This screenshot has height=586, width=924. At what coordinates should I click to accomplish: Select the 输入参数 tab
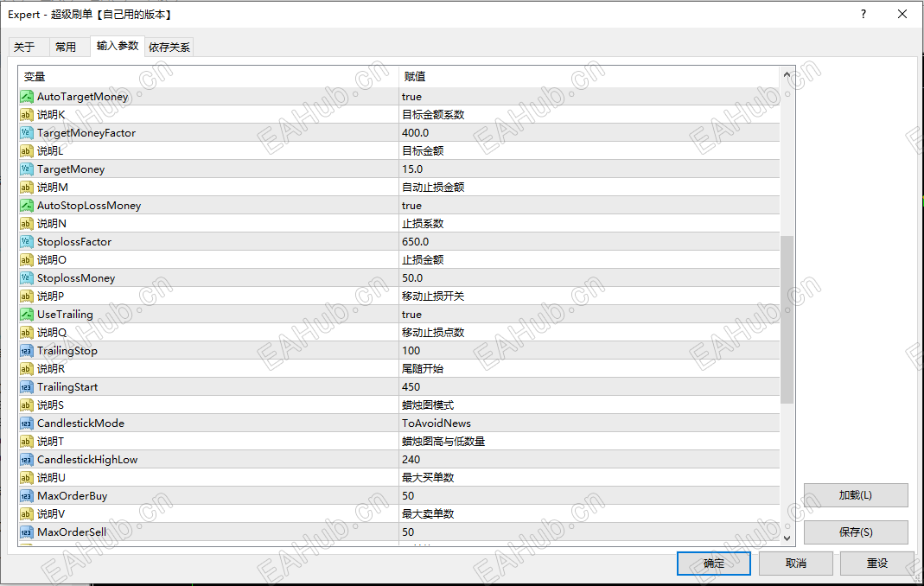118,46
